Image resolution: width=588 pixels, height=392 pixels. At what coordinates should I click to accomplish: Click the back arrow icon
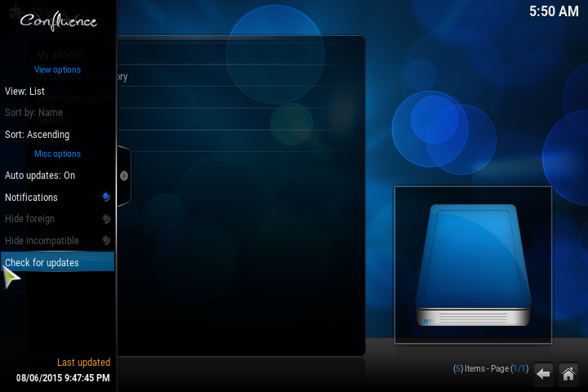click(543, 373)
